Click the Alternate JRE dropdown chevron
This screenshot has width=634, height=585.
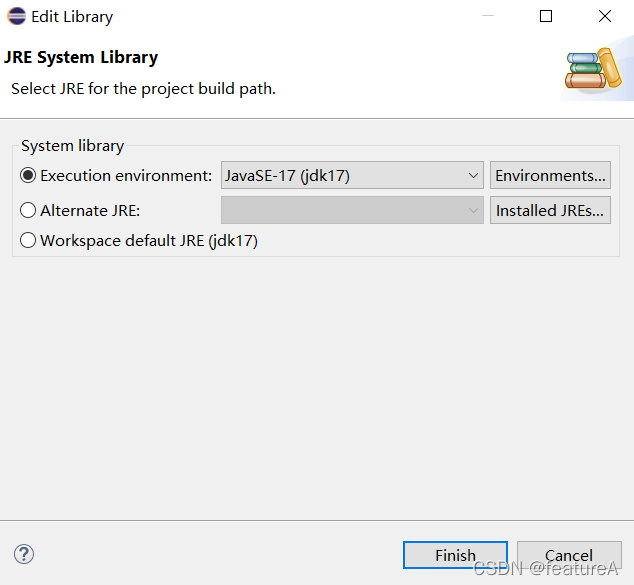click(x=473, y=211)
